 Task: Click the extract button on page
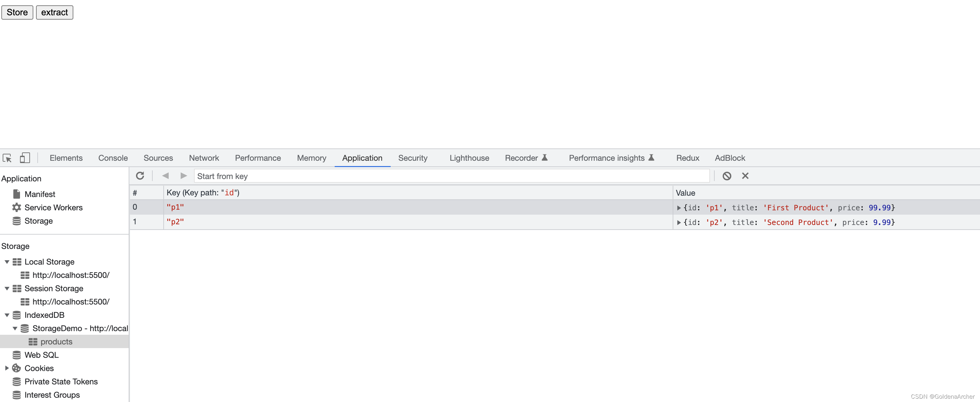tap(54, 12)
